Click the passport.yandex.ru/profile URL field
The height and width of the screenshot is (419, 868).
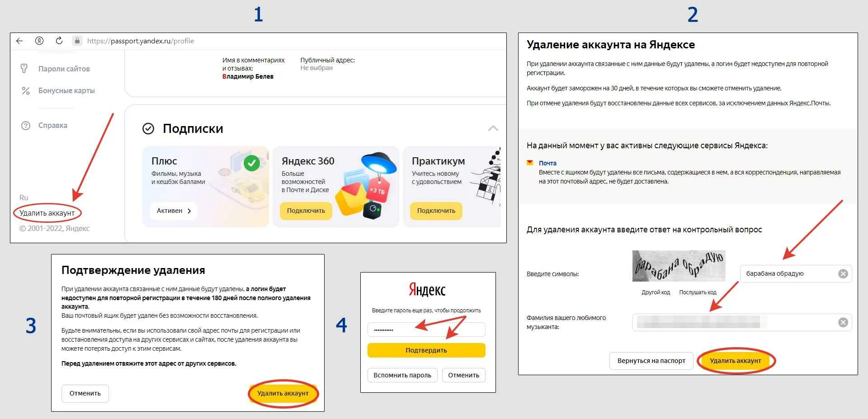(140, 41)
